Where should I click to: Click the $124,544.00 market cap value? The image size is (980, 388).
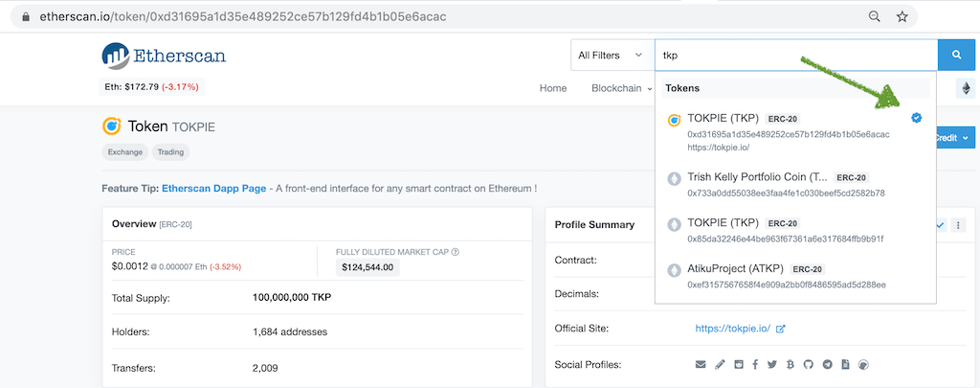coord(367,268)
